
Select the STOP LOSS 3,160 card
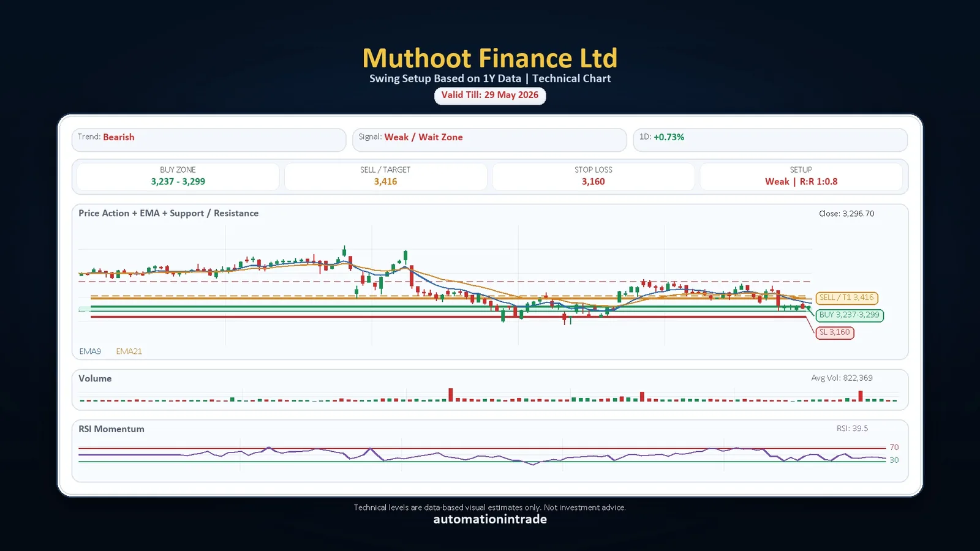(x=594, y=176)
